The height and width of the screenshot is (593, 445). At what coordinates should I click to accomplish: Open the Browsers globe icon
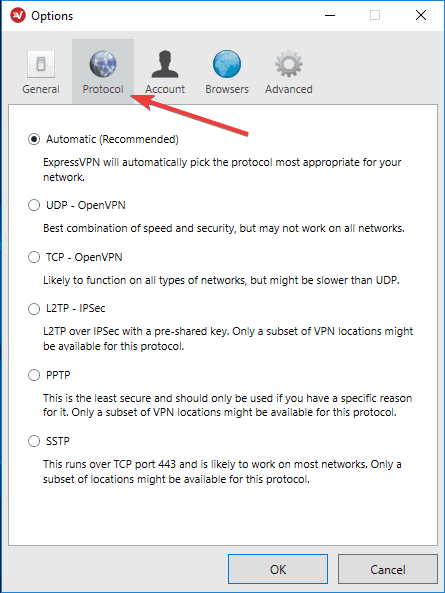227,64
